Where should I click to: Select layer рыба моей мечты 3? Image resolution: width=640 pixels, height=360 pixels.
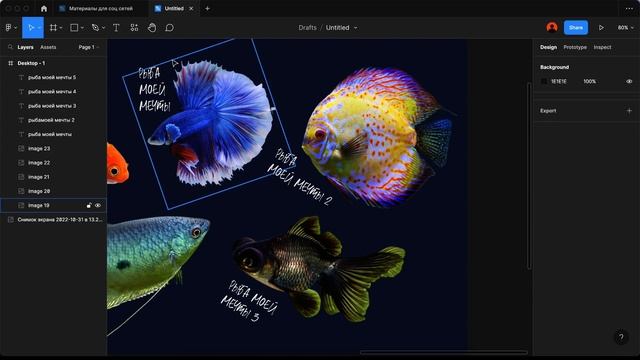pos(53,106)
